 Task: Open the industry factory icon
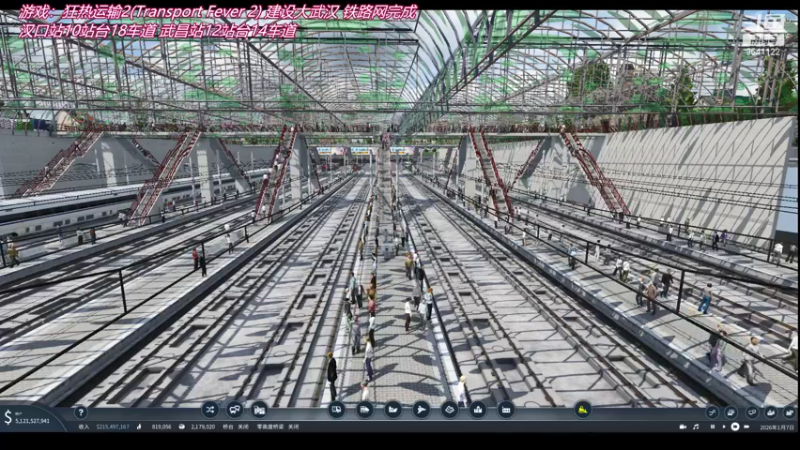coord(506,410)
